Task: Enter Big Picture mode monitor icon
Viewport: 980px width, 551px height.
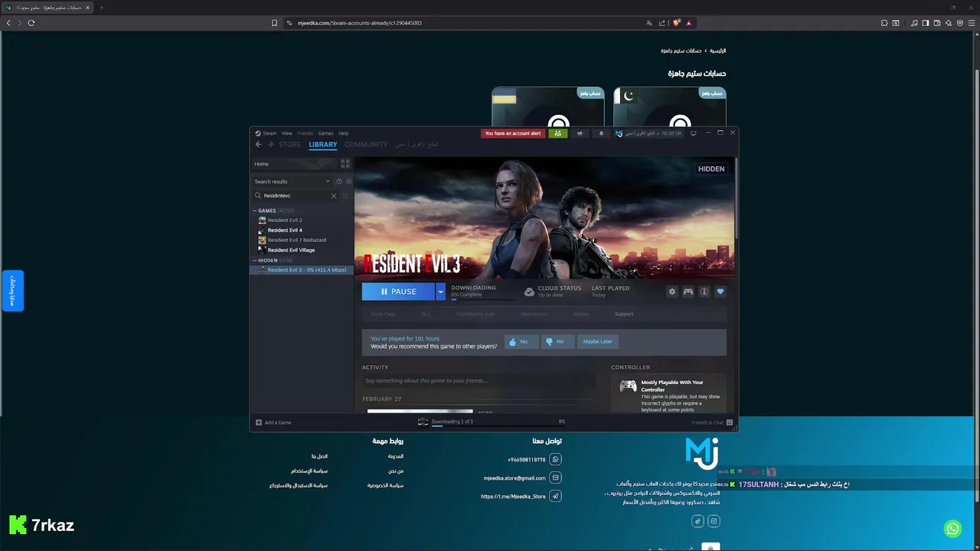Action: click(x=694, y=133)
